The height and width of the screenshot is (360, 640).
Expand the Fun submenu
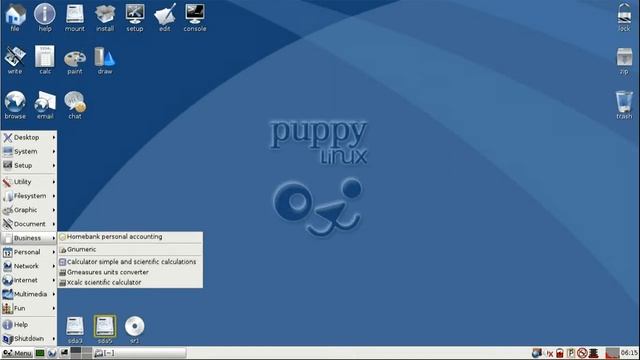29,308
